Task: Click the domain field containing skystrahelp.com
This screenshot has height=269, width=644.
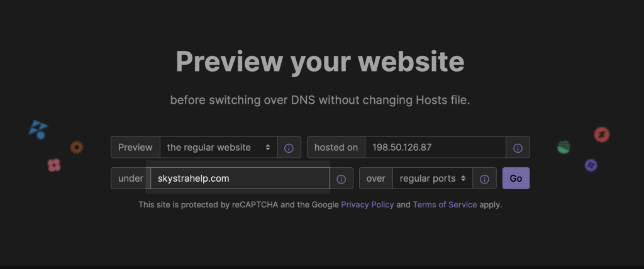Action: point(239,178)
